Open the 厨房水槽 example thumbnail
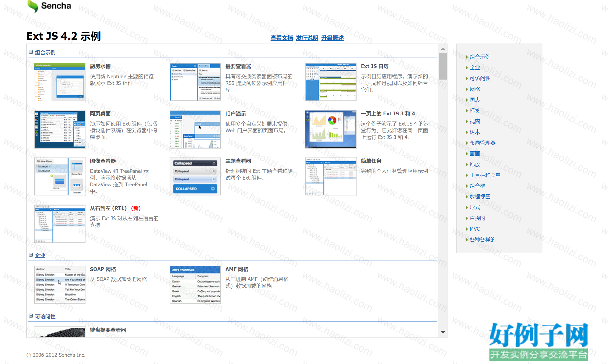 coord(60,82)
